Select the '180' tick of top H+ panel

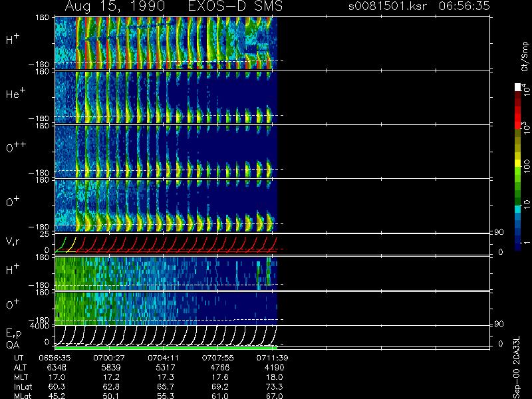43,18
